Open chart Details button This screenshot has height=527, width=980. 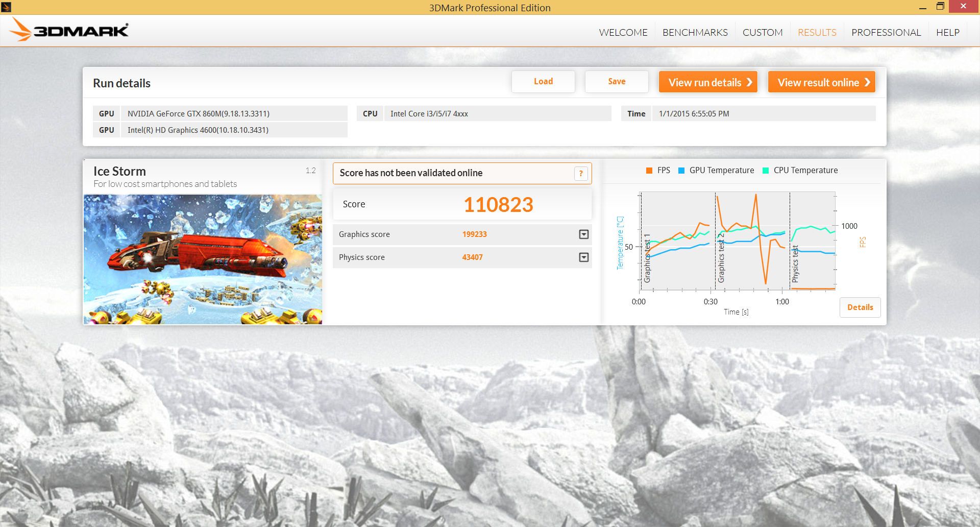tap(860, 307)
